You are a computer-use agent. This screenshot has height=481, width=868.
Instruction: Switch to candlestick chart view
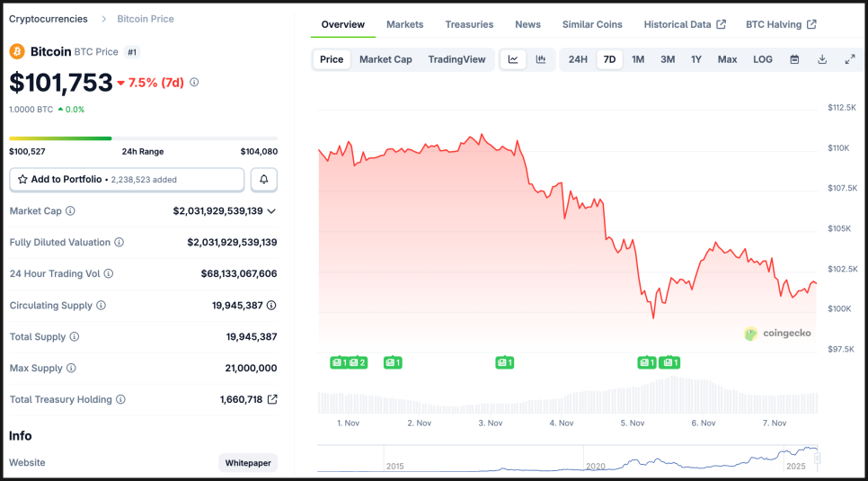(x=541, y=59)
